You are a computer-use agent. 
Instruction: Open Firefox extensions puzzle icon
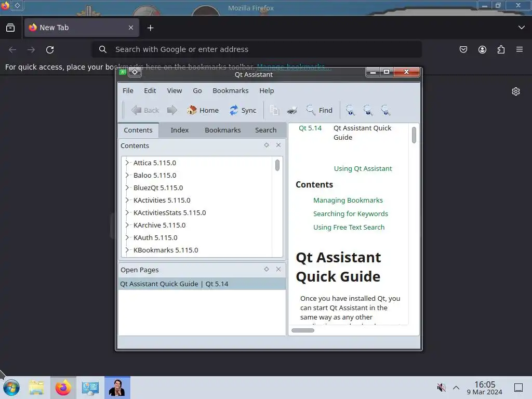501,49
